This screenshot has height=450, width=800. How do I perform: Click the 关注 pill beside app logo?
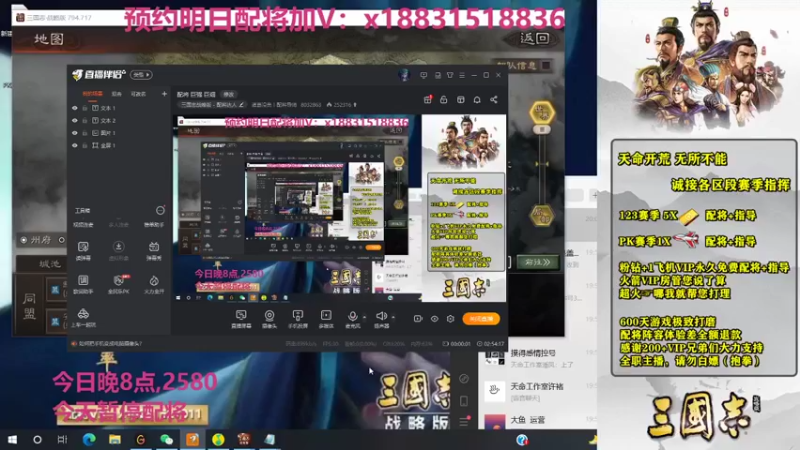point(141,74)
